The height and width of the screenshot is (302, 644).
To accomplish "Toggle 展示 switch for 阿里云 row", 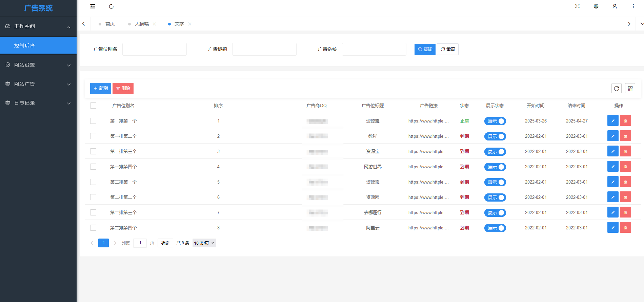I will coord(495,228).
